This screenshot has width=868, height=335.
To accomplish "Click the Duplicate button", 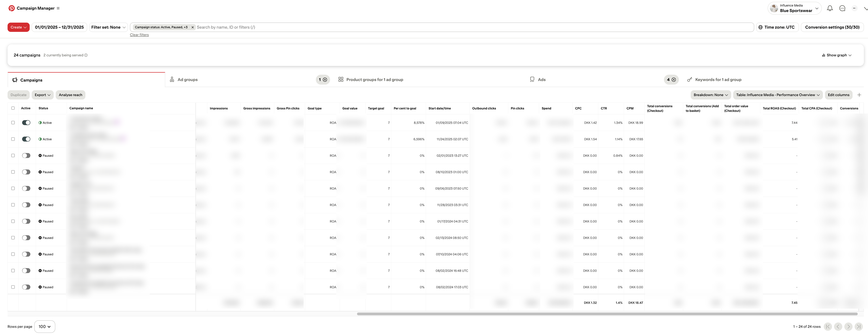I will (x=19, y=95).
